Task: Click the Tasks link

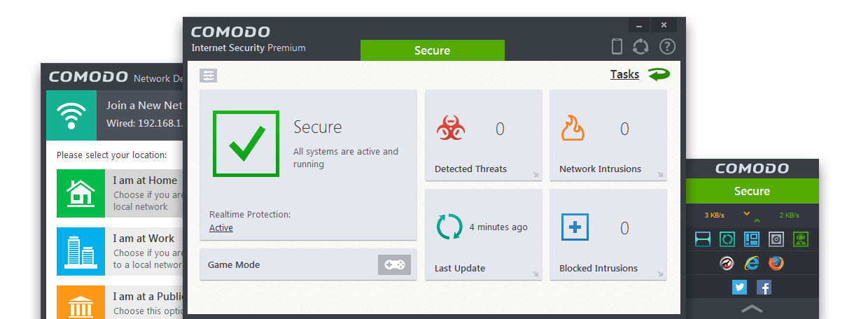Action: (x=624, y=74)
